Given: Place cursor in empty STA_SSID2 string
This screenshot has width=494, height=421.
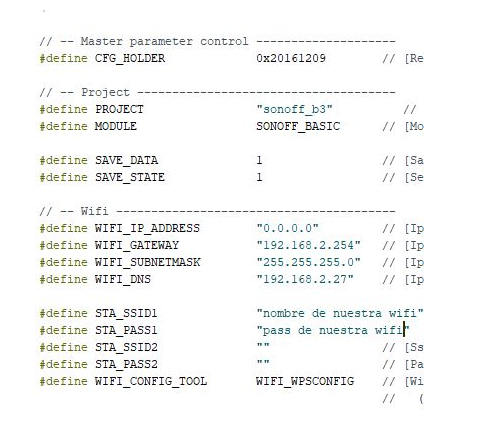Looking at the screenshot, I should coord(263,345).
